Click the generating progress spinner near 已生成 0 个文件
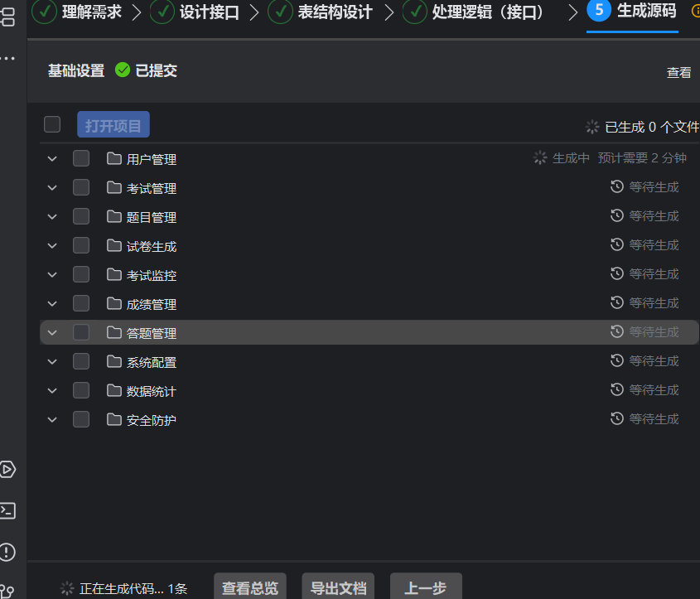Screen dimensions: 700x599 pyautogui.click(x=591, y=127)
